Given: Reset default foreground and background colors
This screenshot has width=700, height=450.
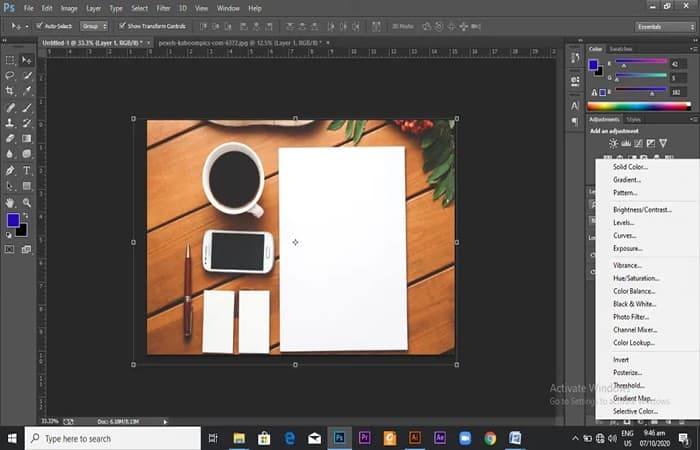Looking at the screenshot, I should pos(8,234).
